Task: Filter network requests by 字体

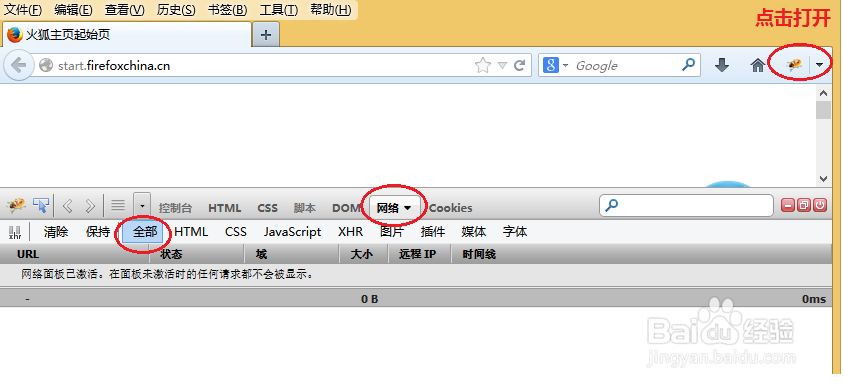Action: [515, 232]
